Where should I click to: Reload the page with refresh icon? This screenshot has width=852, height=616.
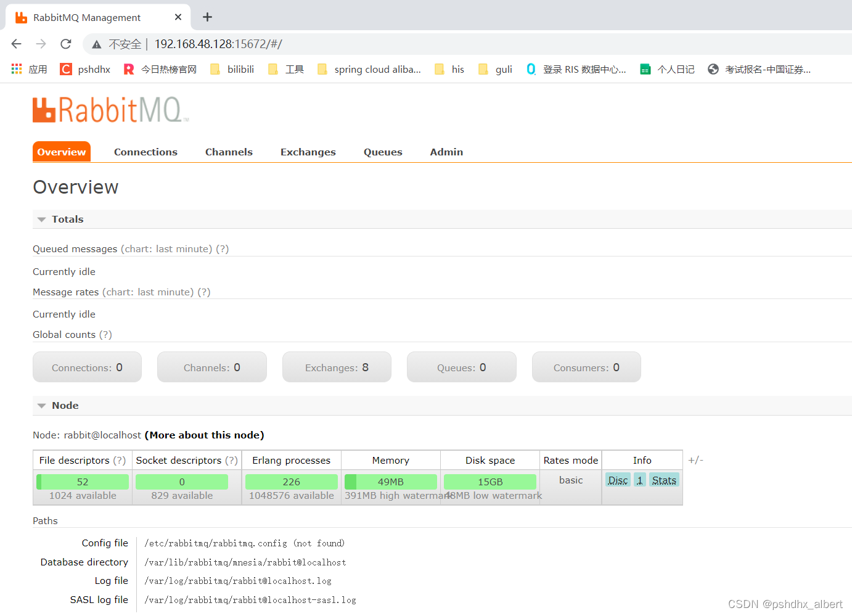(x=66, y=44)
